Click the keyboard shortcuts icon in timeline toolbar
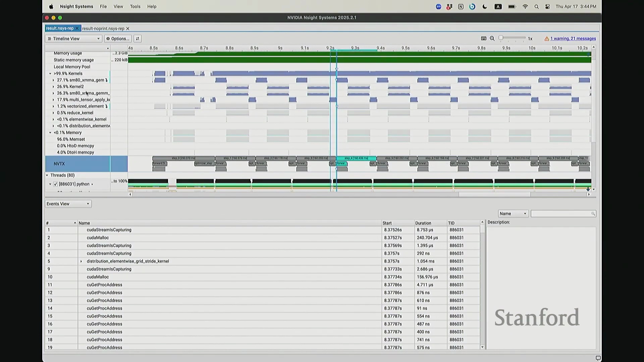This screenshot has width=644, height=362. (x=484, y=39)
